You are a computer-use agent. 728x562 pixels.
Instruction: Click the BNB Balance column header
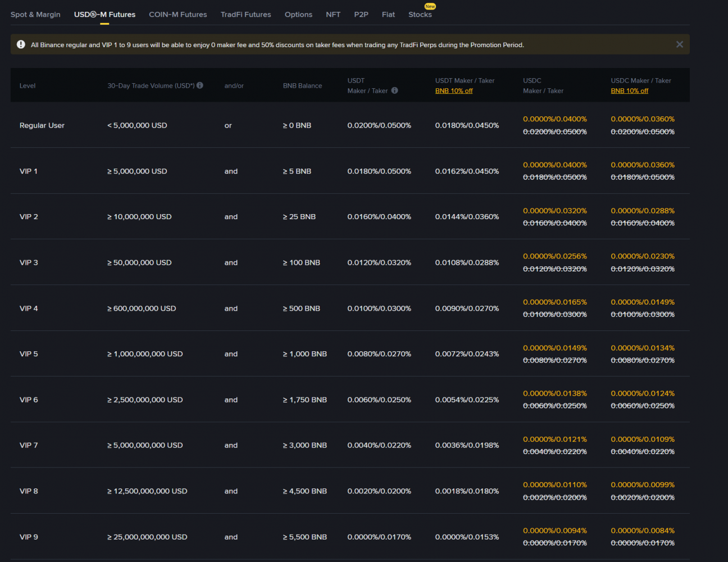coord(302,86)
